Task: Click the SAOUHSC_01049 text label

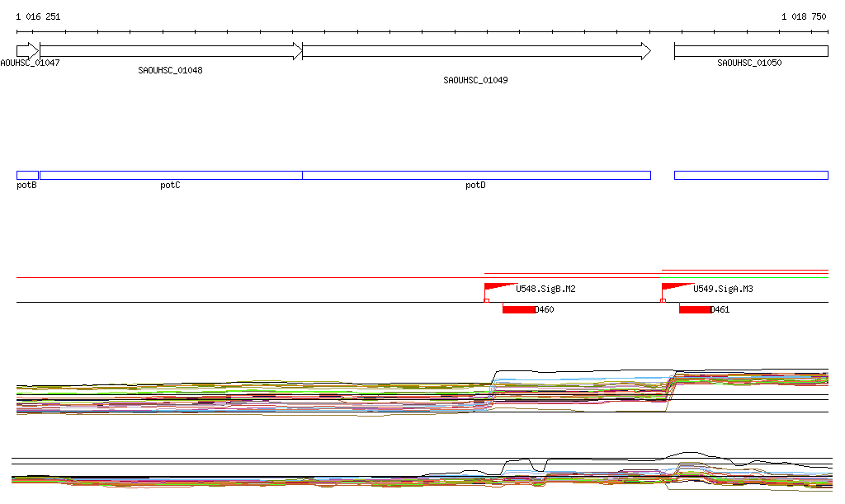Action: (x=475, y=81)
